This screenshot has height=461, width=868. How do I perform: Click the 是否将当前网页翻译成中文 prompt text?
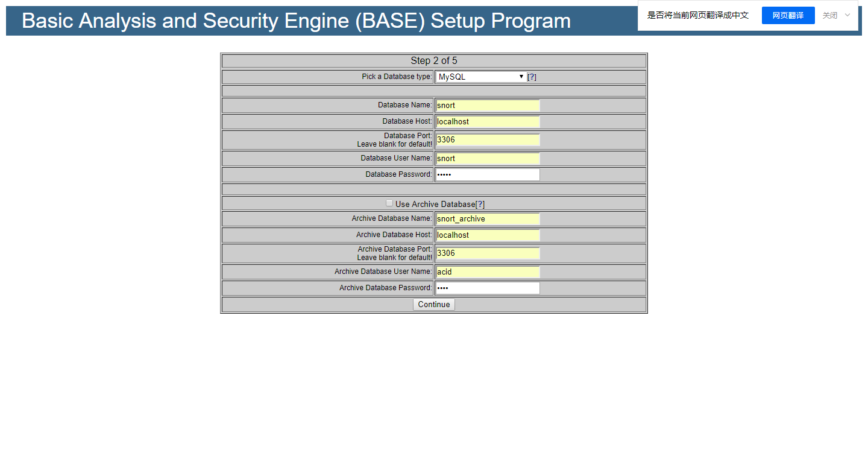(x=698, y=15)
